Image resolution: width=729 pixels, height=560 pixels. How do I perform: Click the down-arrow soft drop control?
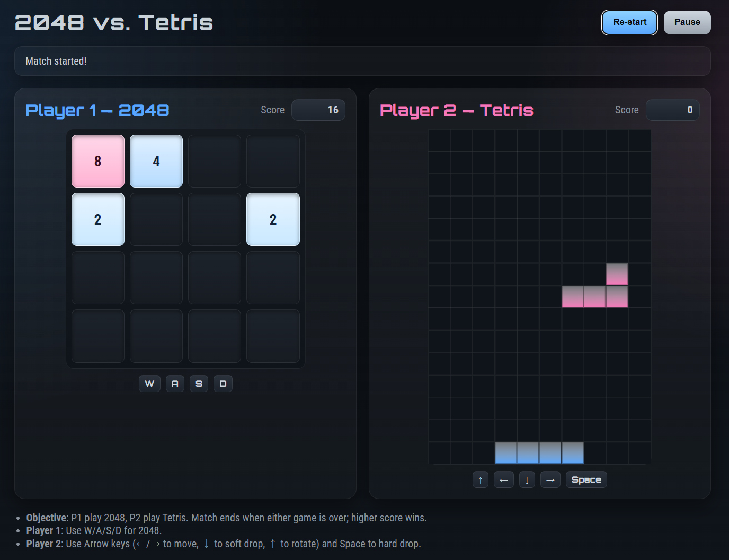527,479
